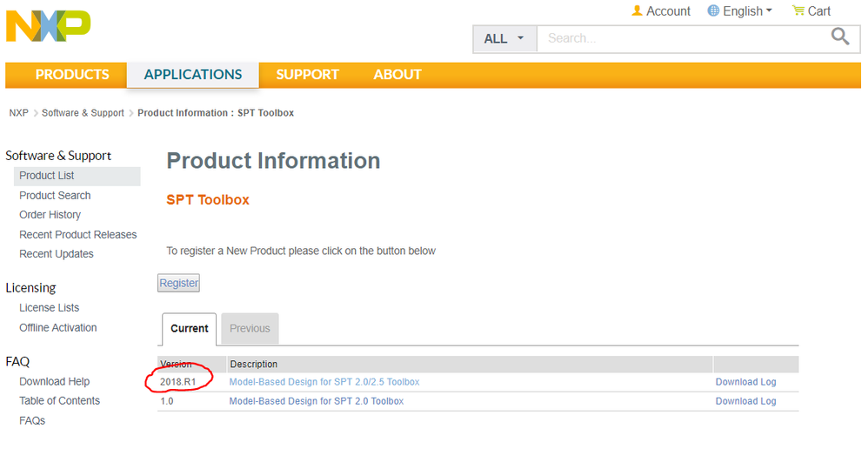
Task: Open Download Help in sidebar
Action: coord(54,381)
